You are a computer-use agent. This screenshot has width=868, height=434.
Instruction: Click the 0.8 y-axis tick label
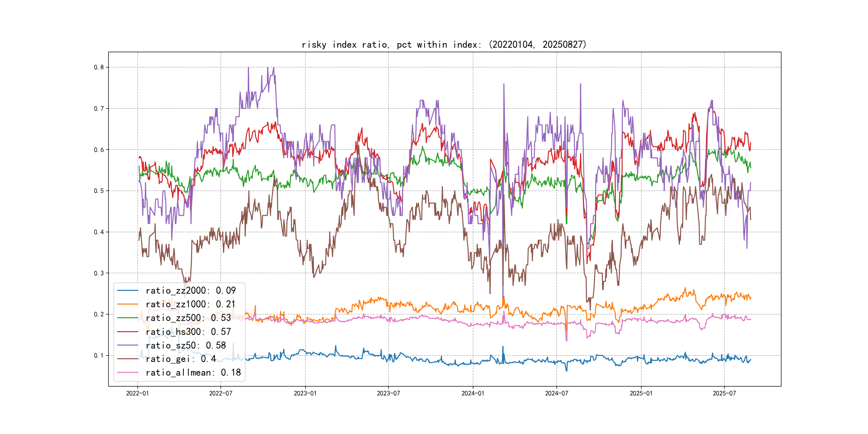tap(99, 68)
